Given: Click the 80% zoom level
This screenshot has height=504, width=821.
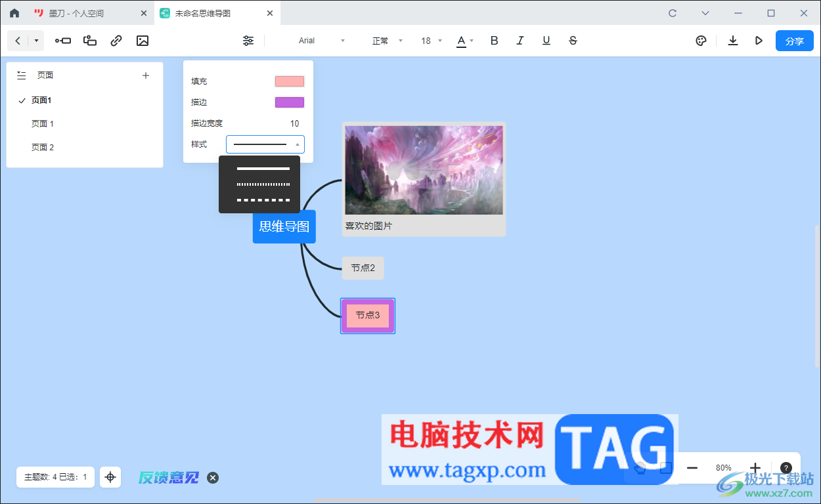Looking at the screenshot, I should pyautogui.click(x=724, y=468).
